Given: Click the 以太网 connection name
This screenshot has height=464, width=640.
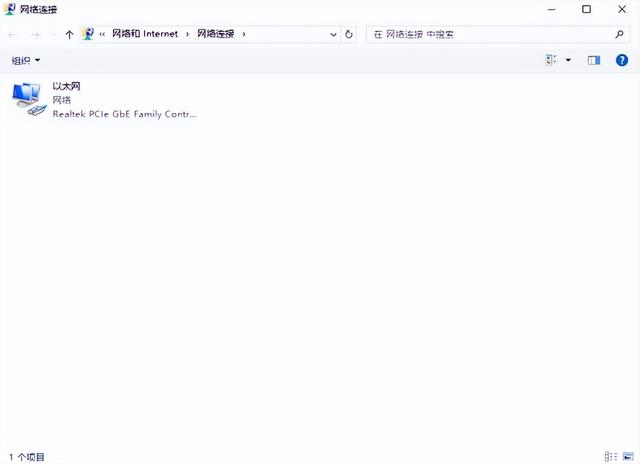Looking at the screenshot, I should [x=66, y=86].
